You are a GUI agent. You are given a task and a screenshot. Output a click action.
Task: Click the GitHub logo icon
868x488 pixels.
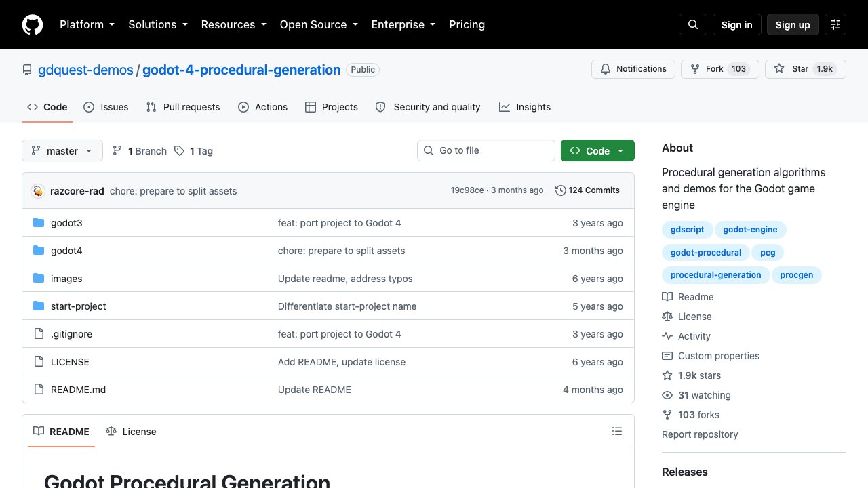coord(33,24)
